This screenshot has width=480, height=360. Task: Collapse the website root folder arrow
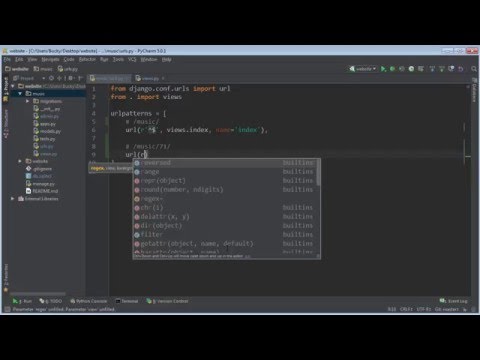point(13,86)
